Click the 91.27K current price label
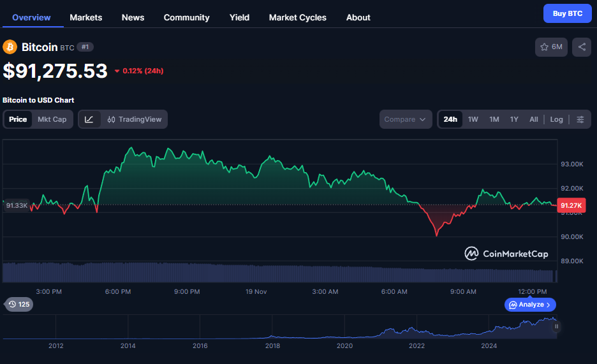597x364 pixels. pos(571,205)
